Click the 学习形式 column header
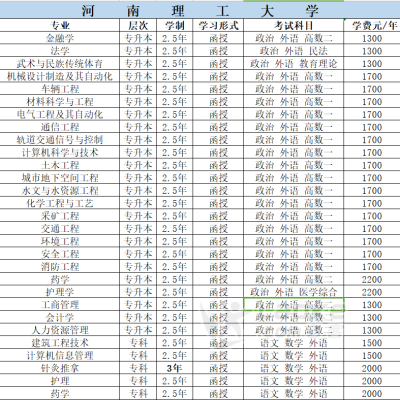 [218, 25]
